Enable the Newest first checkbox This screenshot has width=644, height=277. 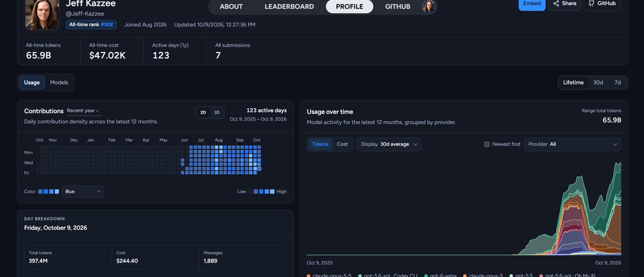point(487,144)
